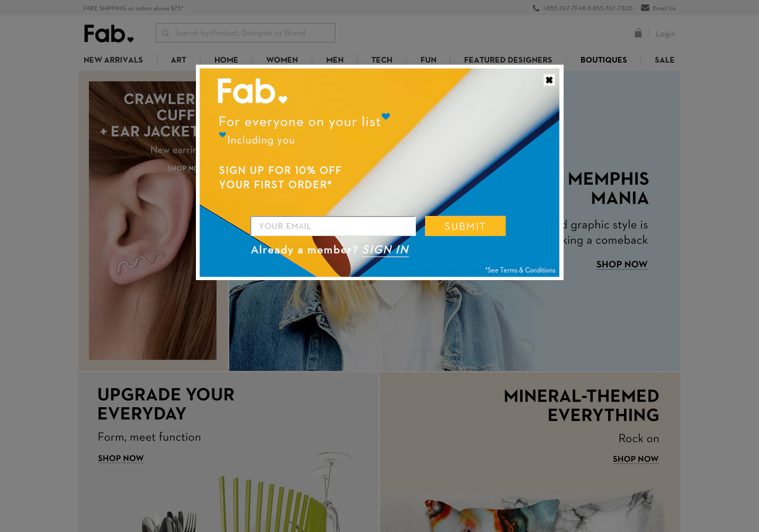The width and height of the screenshot is (759, 532).
Task: Open the WOMEN menu
Action: [282, 60]
